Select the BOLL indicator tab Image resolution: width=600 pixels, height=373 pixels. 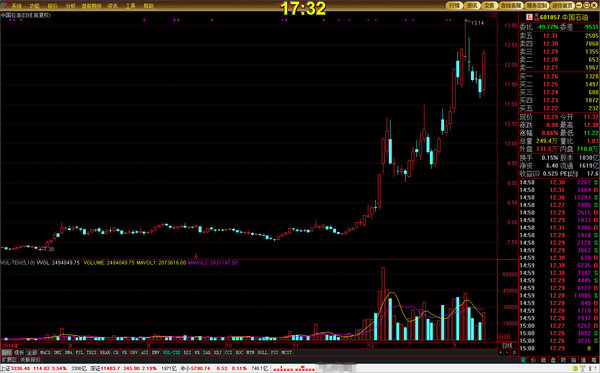pyautogui.click(x=262, y=352)
